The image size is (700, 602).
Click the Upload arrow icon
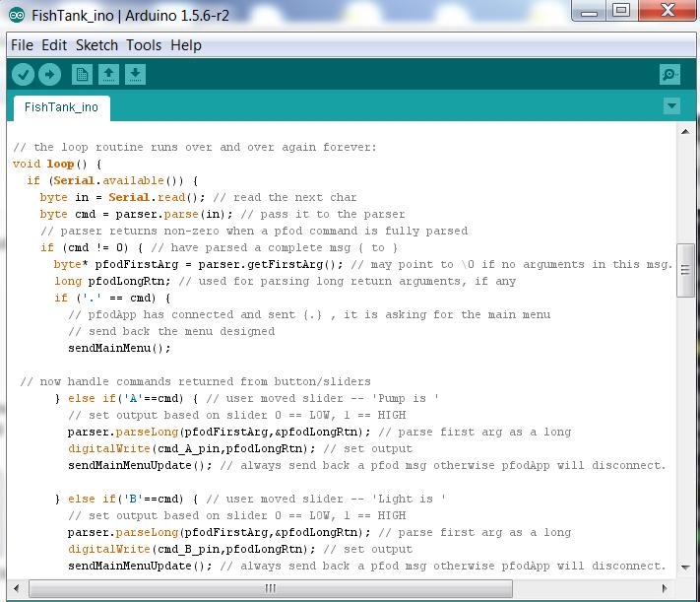coord(49,75)
